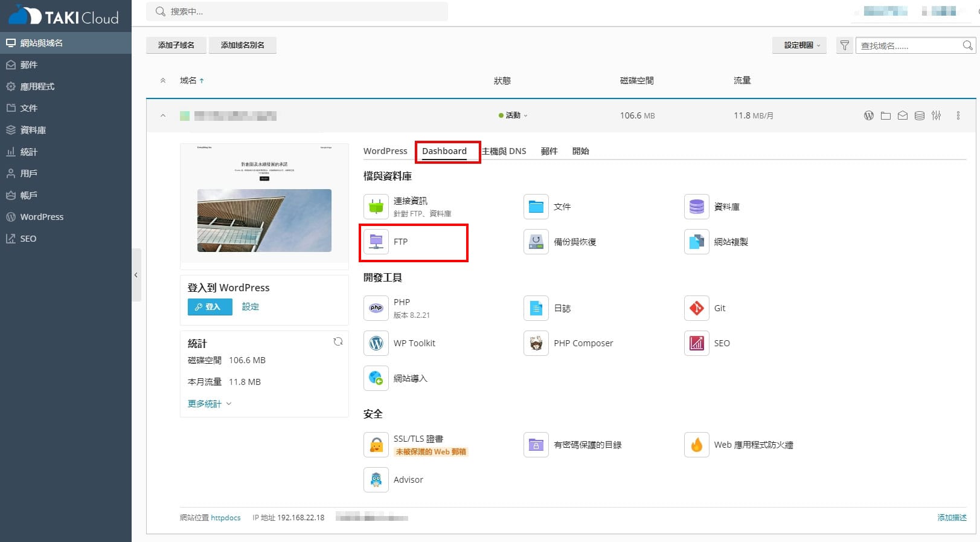Click folder icon in domain row

click(x=886, y=115)
